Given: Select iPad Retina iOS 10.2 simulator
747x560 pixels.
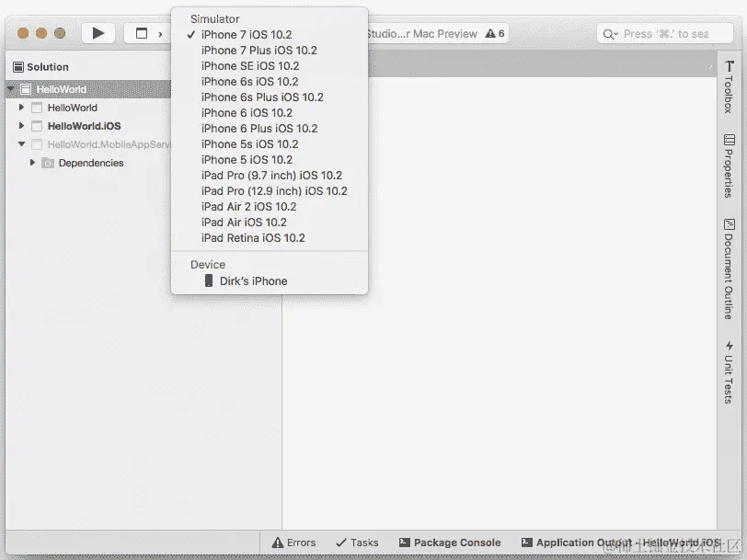Looking at the screenshot, I should 270,238.
